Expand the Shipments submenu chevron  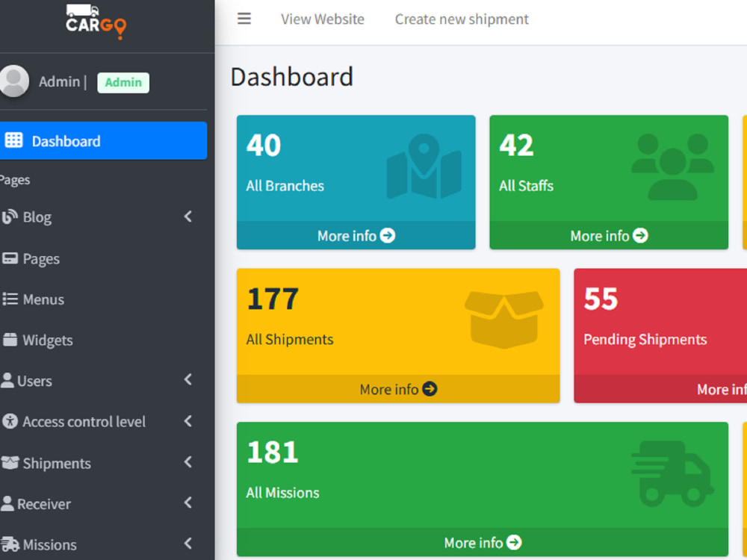click(188, 462)
